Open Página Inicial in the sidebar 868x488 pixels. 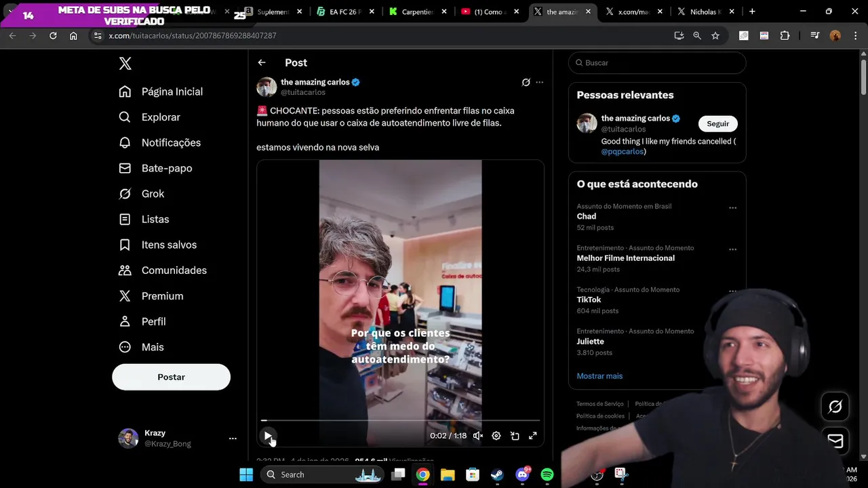(161, 91)
